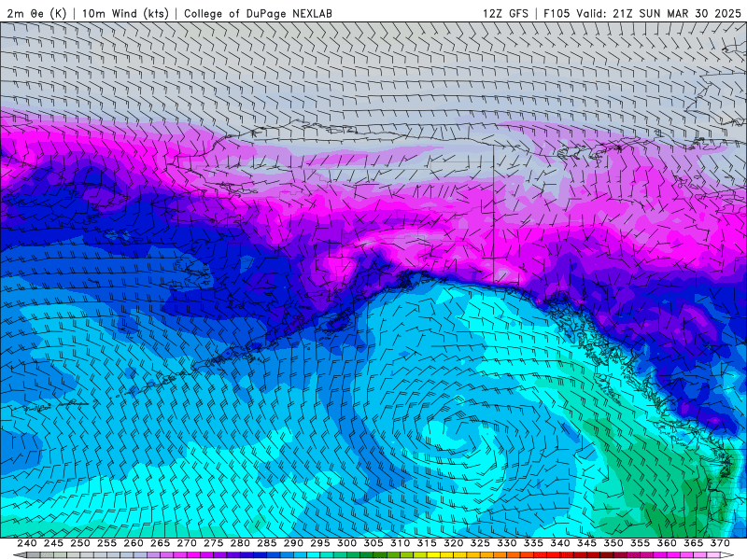Click the 285 colorbar scale label
The image size is (747, 560).
click(267, 543)
